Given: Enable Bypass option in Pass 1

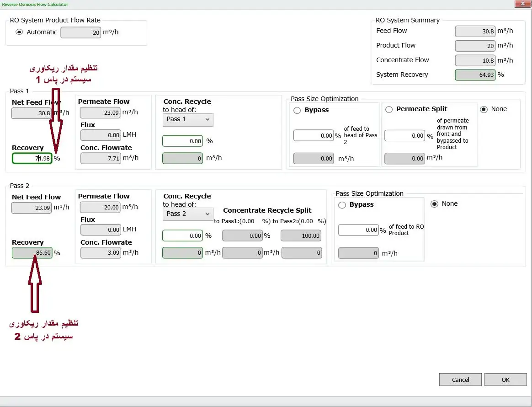Looking at the screenshot, I should click(x=297, y=110).
